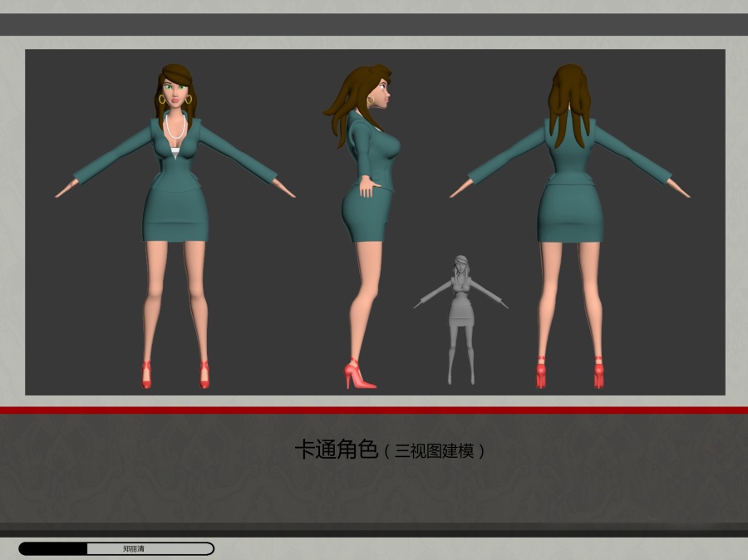Image resolution: width=748 pixels, height=560 pixels.
Task: Click the front view character render
Action: tap(175, 226)
